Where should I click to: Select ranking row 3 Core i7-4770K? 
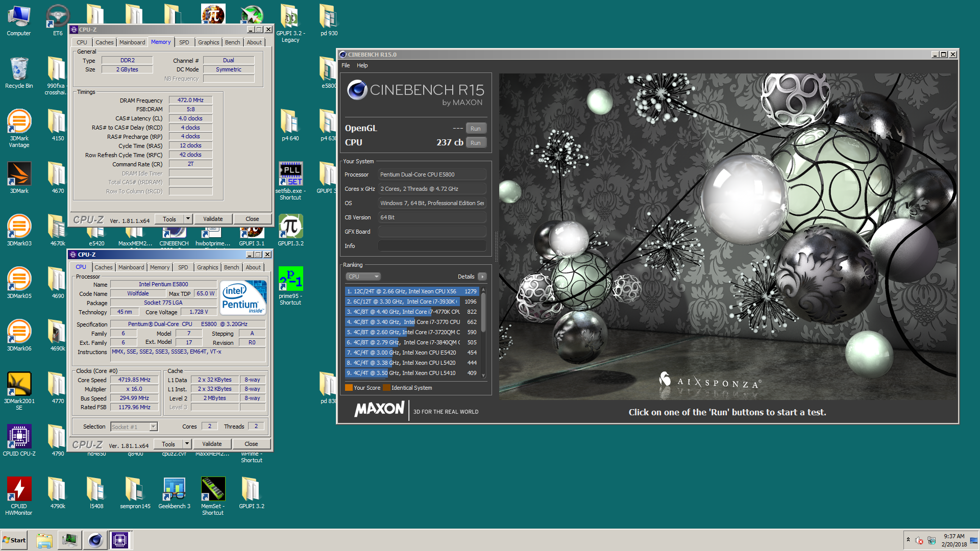412,312
